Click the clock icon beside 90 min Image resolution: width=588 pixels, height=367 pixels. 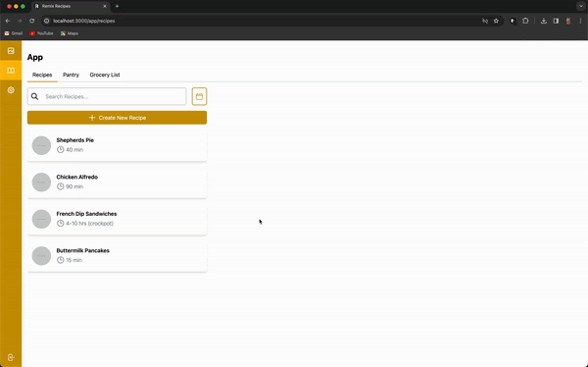pyautogui.click(x=60, y=186)
